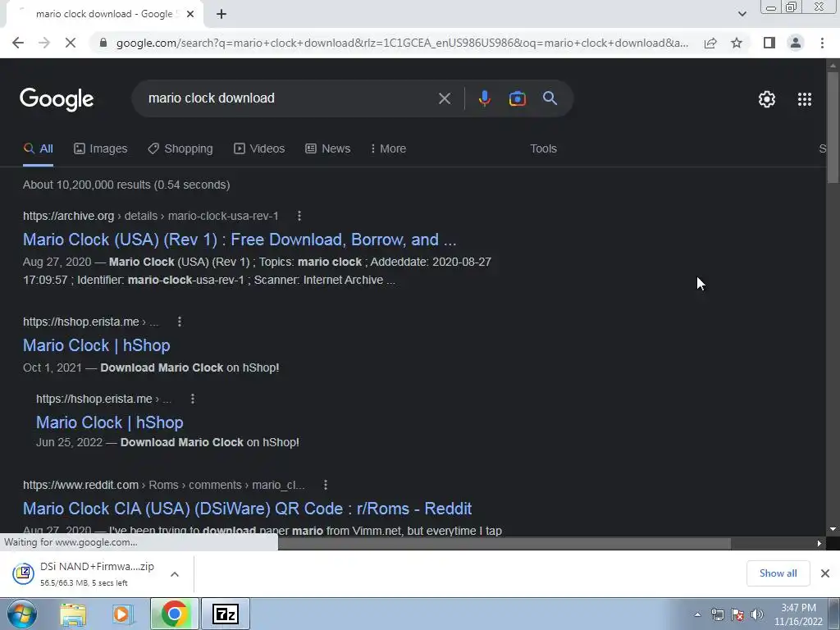Toggle the browser side panel
Viewport: 840px width, 630px height.
click(769, 43)
